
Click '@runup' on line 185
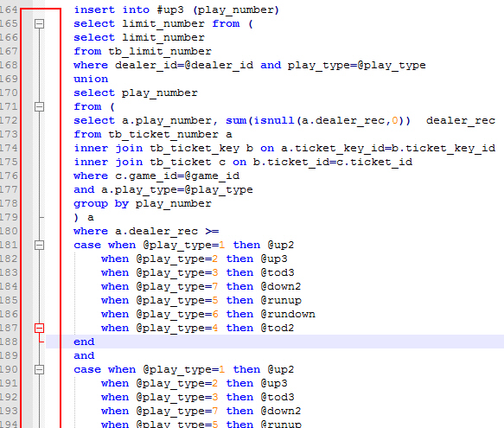tap(281, 300)
